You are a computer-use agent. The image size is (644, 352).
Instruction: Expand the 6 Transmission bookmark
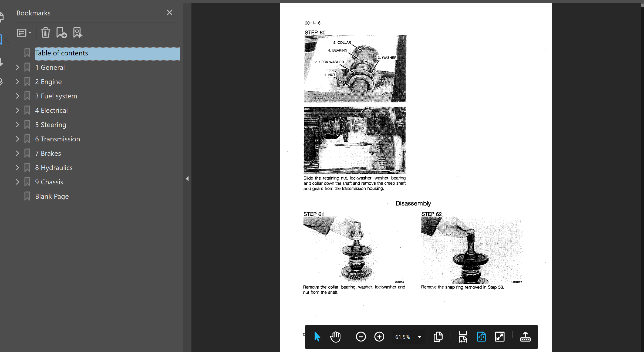tap(17, 139)
